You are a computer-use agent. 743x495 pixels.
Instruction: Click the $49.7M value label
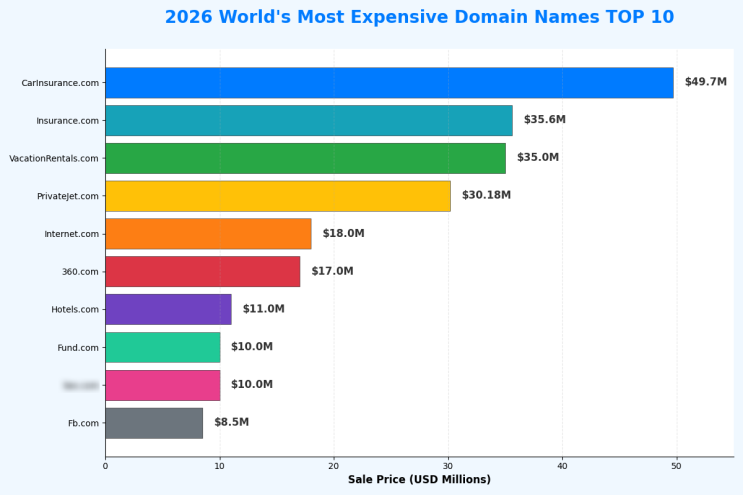click(x=706, y=81)
